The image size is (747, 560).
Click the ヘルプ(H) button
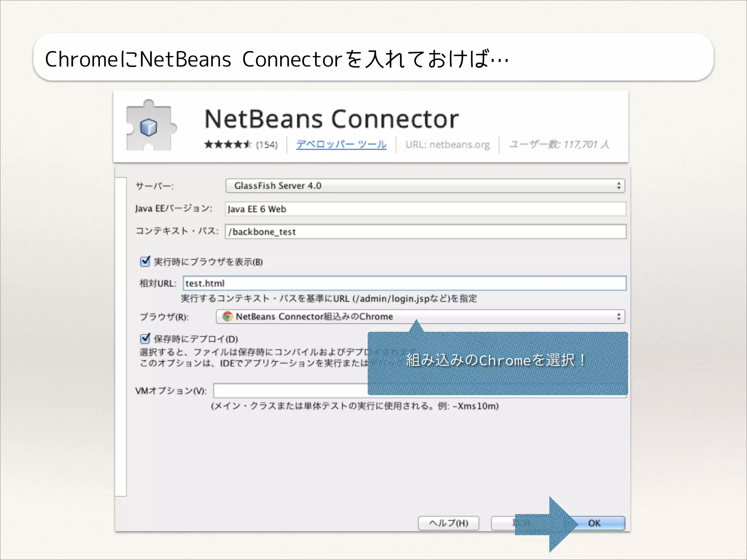pos(448,523)
